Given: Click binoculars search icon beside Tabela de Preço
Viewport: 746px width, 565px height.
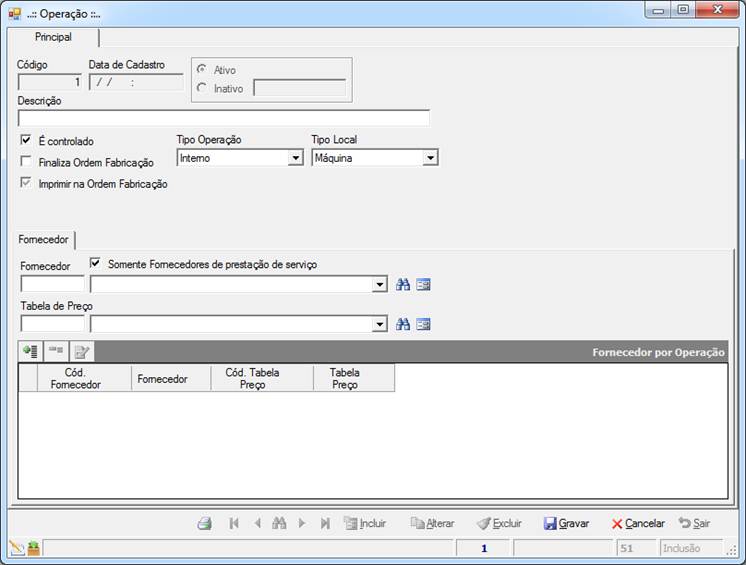Looking at the screenshot, I should click(403, 324).
